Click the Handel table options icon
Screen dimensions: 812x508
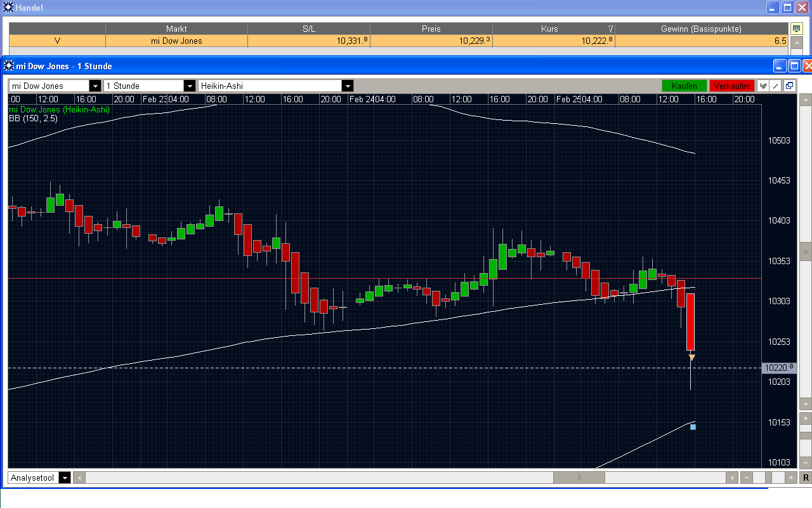pyautogui.click(x=797, y=29)
